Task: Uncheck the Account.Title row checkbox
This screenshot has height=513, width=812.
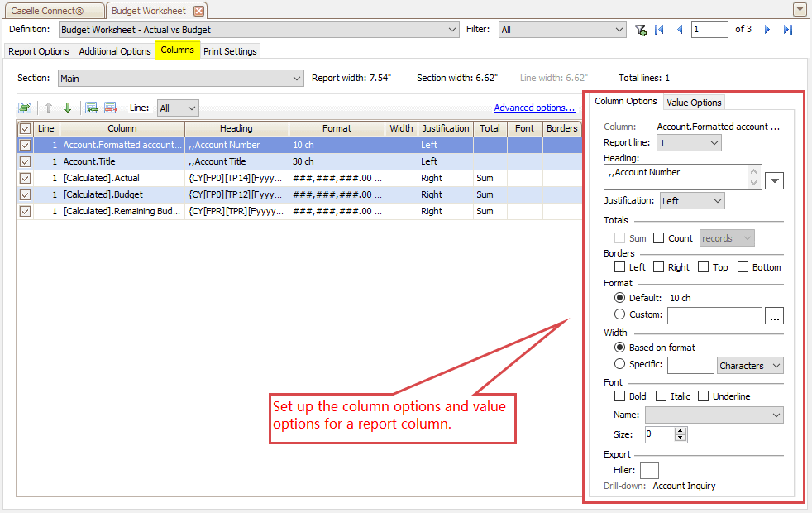Action: point(25,161)
